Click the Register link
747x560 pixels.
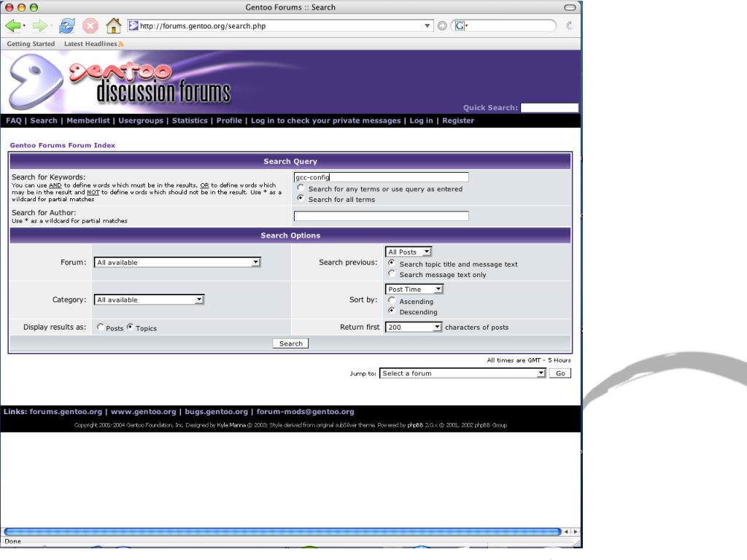click(458, 120)
